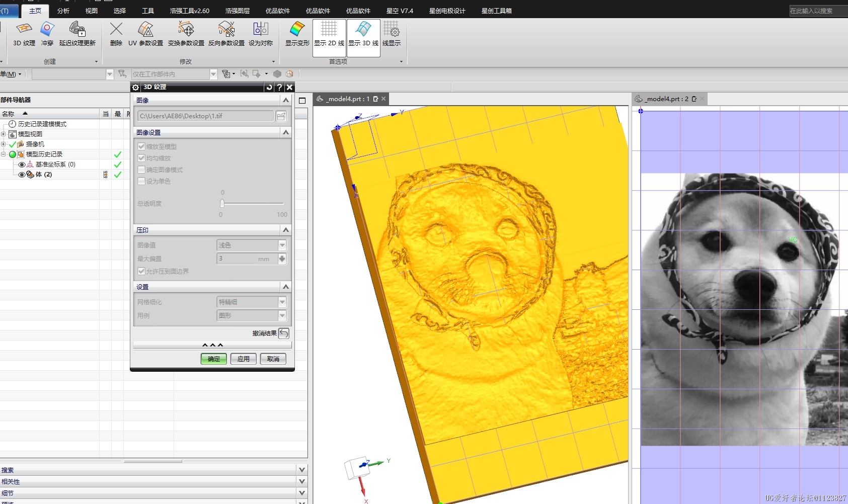Click the command search box
Image resolution: width=848 pixels, height=504 pixels.
tap(818, 11)
